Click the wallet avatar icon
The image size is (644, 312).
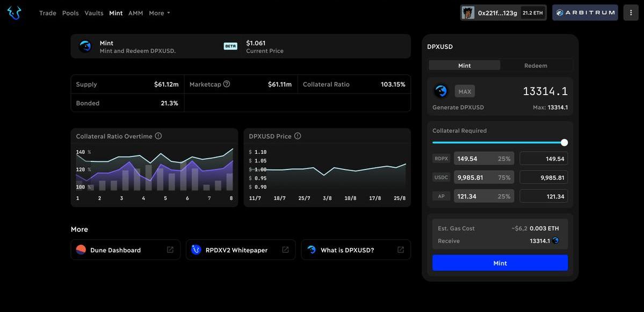tap(468, 13)
